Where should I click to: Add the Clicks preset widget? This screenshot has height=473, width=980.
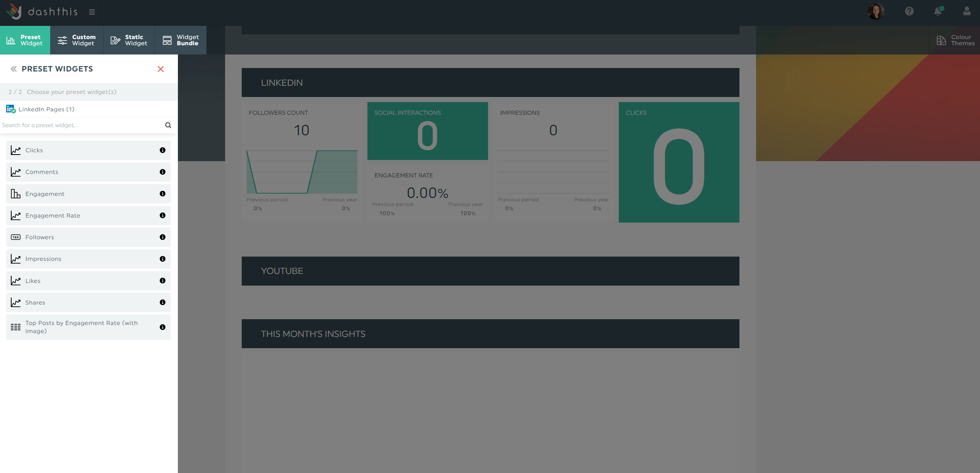point(88,150)
